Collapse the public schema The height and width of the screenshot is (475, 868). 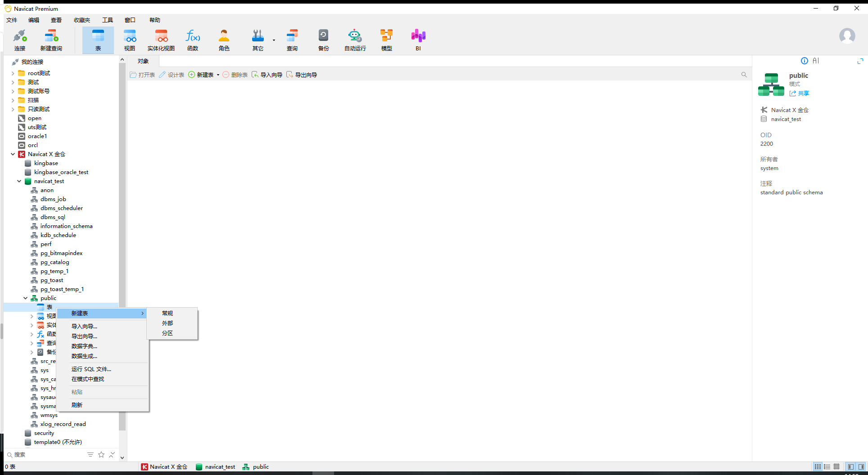tap(25, 298)
